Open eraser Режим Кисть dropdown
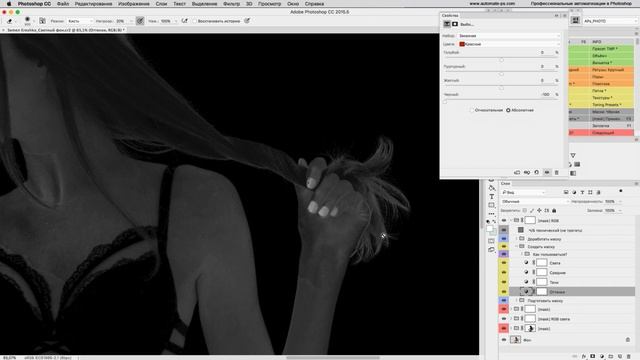The image size is (640, 360). point(80,21)
